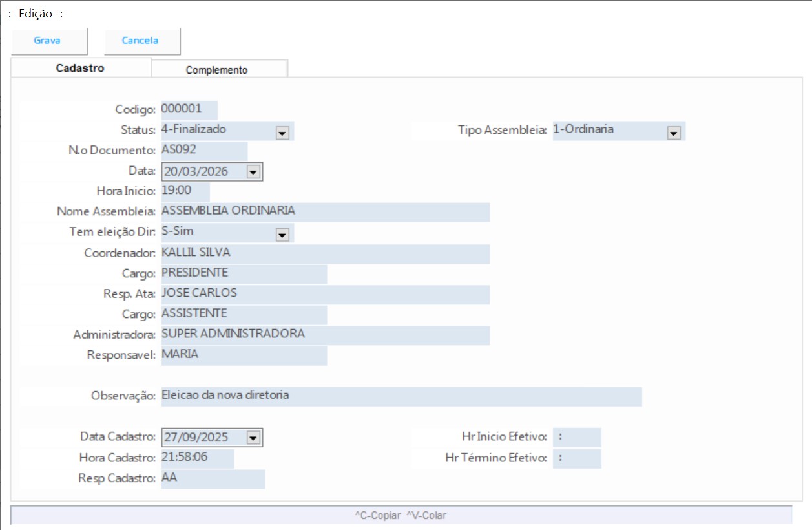This screenshot has width=812, height=530.
Task: Select the Cadastro tab
Action: tap(81, 68)
